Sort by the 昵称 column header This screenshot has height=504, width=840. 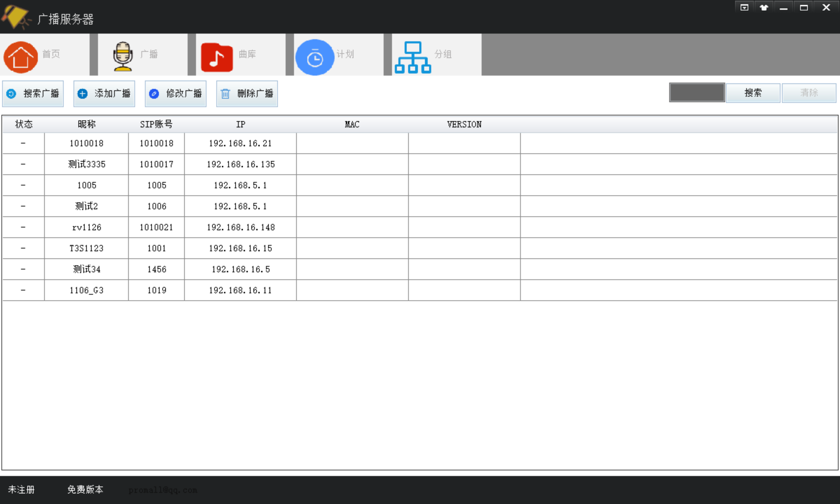click(x=86, y=124)
